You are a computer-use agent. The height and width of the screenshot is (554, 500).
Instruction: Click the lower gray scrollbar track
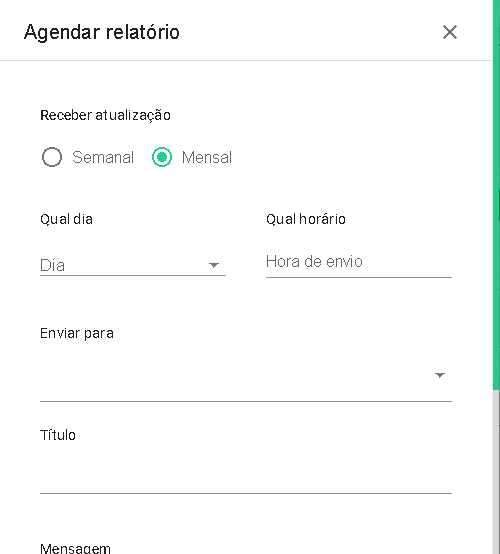[x=496, y=472]
